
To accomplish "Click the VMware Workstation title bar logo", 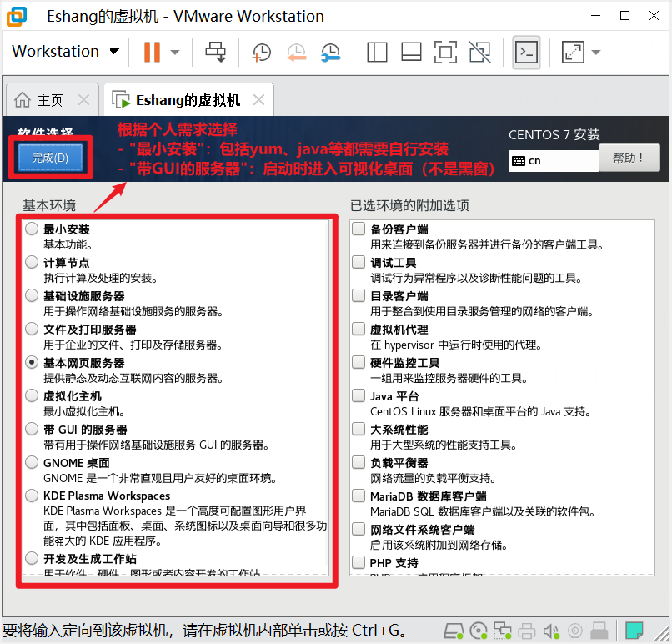I will pyautogui.click(x=17, y=17).
